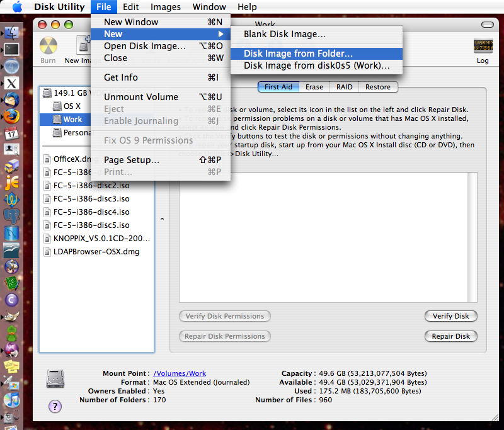
Task: Open Remote Desktop Connection dock icon
Action: tap(11, 383)
